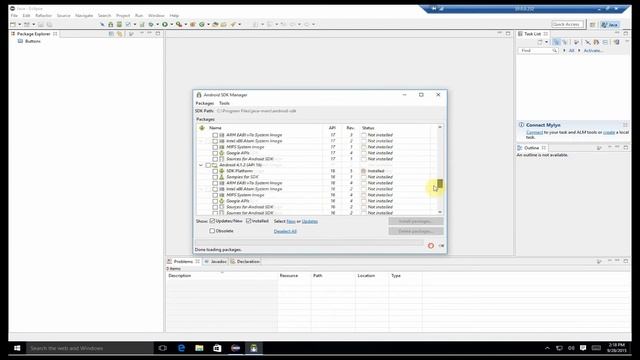Switch to the Javadoc tab
Image resolution: width=640 pixels, height=360 pixels.
tap(216, 261)
